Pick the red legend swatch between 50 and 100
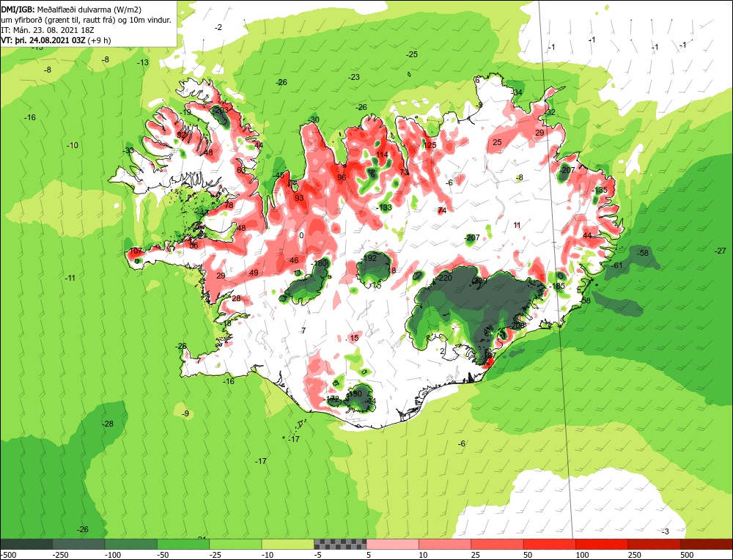 550,544
